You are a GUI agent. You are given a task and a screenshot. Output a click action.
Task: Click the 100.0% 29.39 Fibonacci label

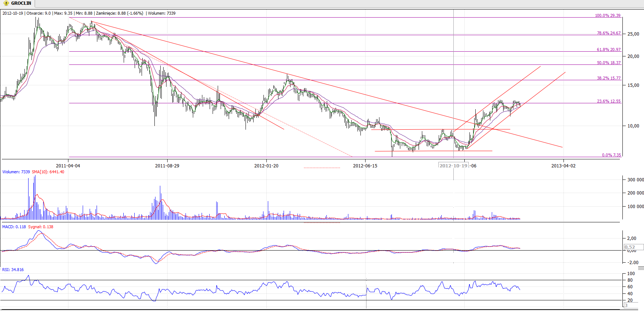pos(608,15)
